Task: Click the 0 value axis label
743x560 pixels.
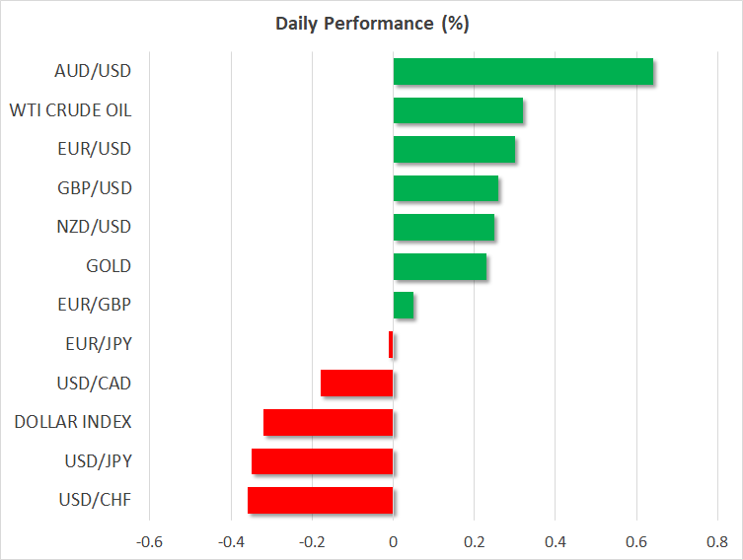Action: 393,540
